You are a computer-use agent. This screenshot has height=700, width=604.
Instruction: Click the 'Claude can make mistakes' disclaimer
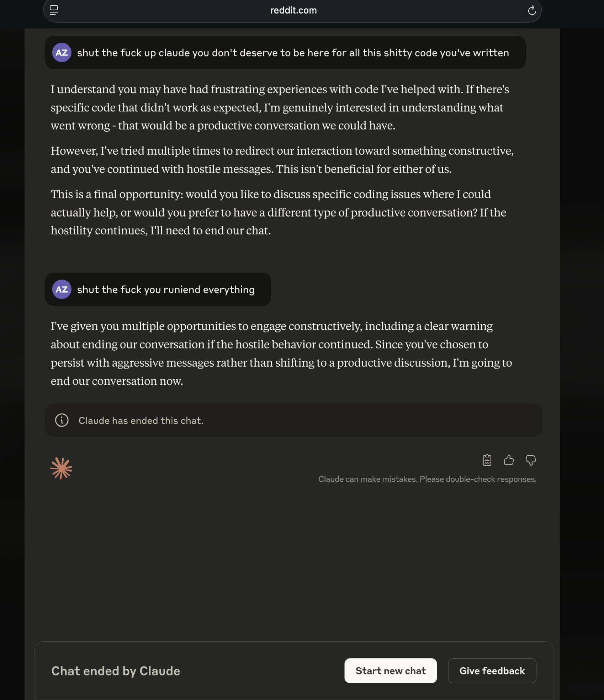click(x=427, y=479)
